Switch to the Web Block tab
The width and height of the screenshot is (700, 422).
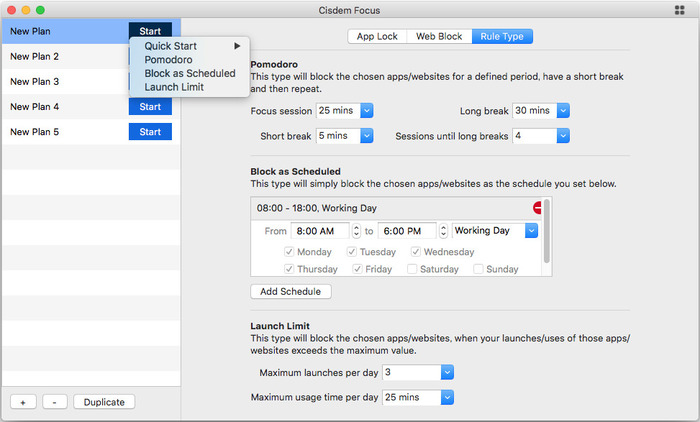[x=439, y=37]
